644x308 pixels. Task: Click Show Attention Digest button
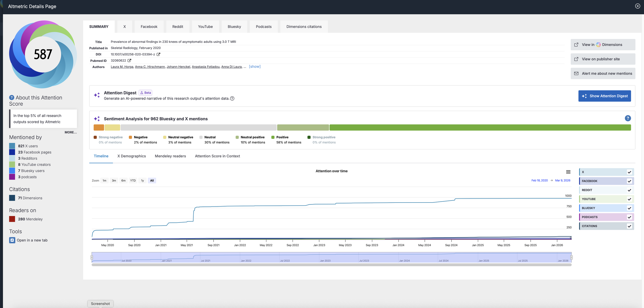(604, 96)
